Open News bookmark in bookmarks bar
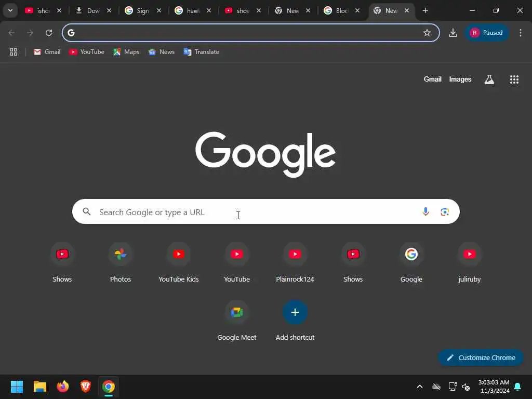 tap(162, 52)
